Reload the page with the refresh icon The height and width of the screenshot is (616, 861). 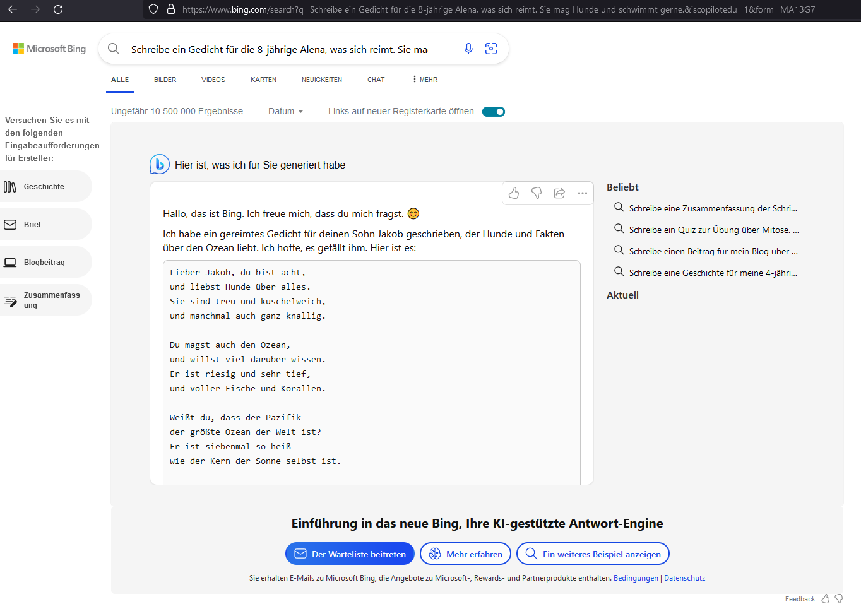pyautogui.click(x=58, y=9)
